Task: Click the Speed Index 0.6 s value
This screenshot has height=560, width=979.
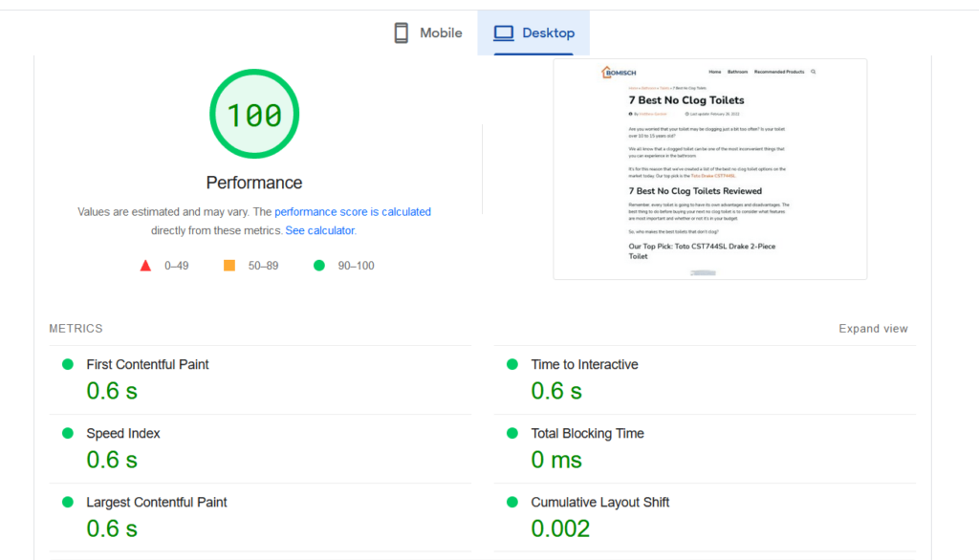Action: point(112,460)
